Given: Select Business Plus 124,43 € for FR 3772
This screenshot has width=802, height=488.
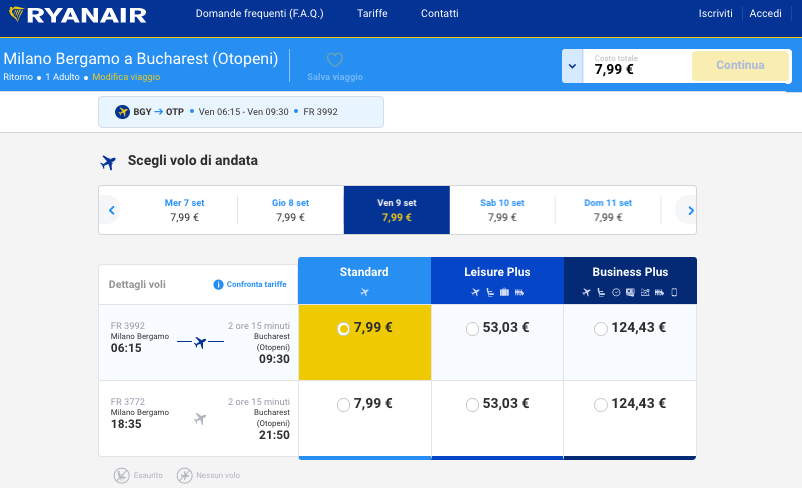Looking at the screenshot, I should click(x=600, y=405).
